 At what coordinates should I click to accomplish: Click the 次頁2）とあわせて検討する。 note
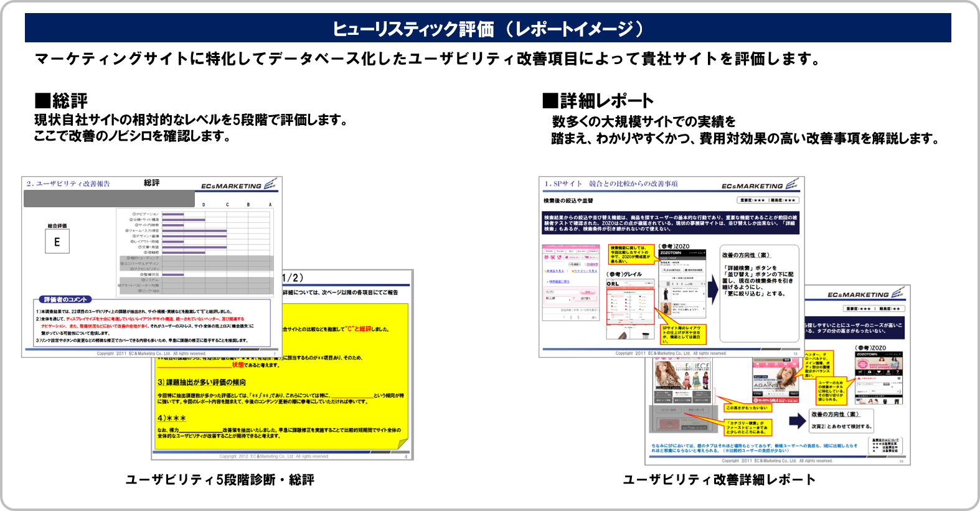pos(842,426)
